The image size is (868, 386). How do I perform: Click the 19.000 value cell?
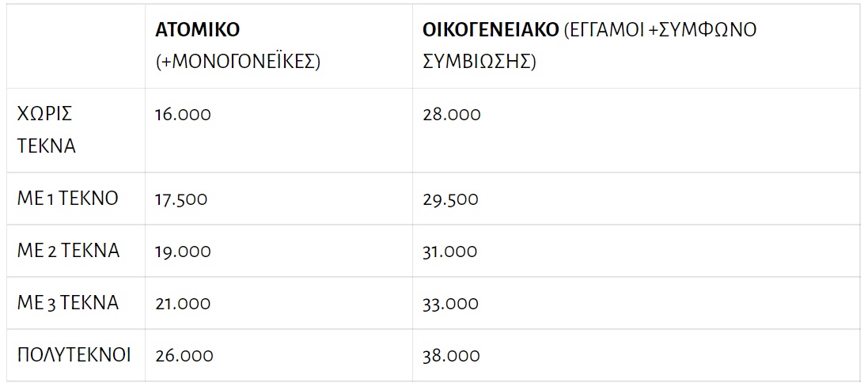tap(183, 252)
